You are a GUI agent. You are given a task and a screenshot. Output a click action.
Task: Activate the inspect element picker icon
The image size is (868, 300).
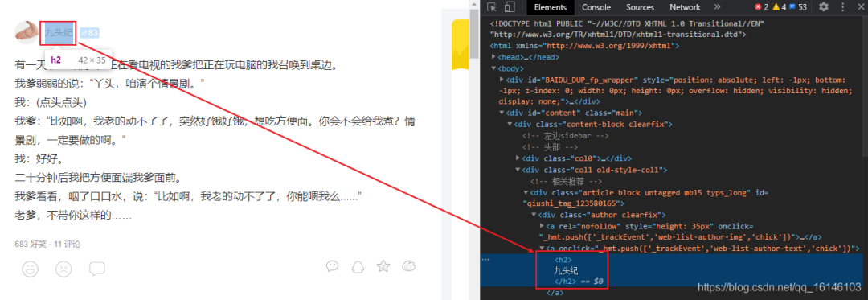[x=492, y=7]
